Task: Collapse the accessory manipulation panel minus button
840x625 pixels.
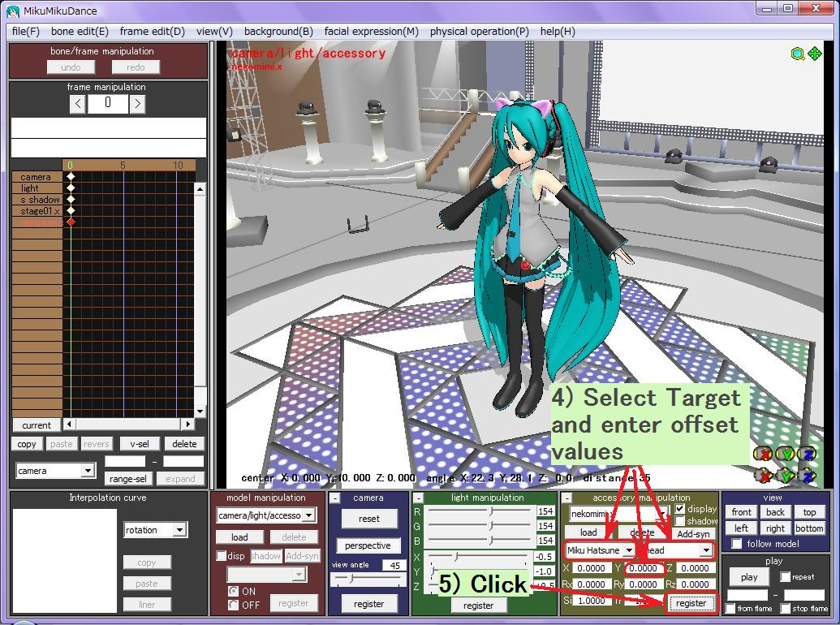Action: pos(566,498)
